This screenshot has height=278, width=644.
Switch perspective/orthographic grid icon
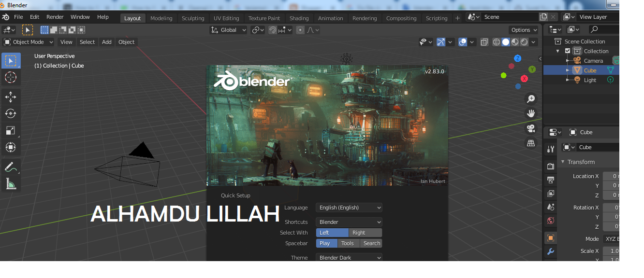click(531, 143)
